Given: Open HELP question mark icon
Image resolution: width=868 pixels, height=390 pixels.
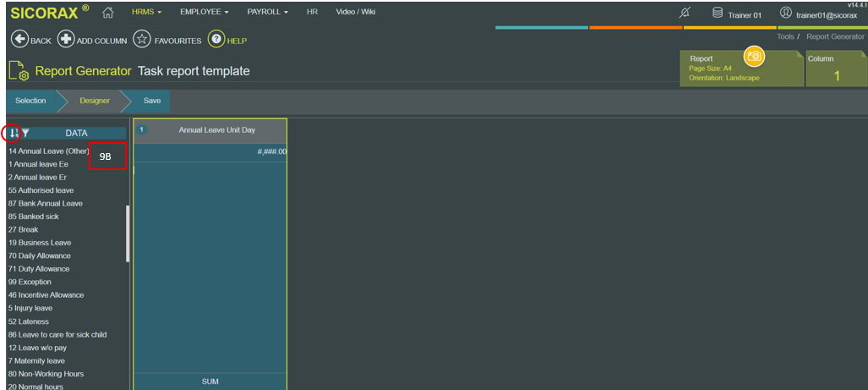Looking at the screenshot, I should click(x=216, y=39).
